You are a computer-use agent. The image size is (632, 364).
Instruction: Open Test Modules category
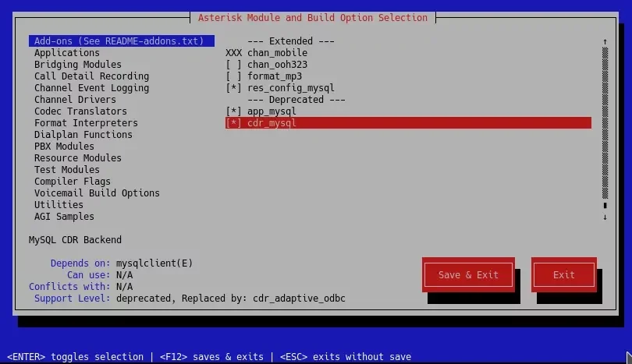pos(67,169)
